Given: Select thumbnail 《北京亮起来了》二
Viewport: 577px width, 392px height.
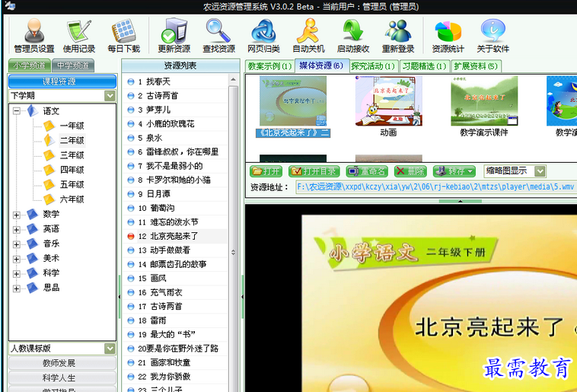Looking at the screenshot, I should [293, 107].
